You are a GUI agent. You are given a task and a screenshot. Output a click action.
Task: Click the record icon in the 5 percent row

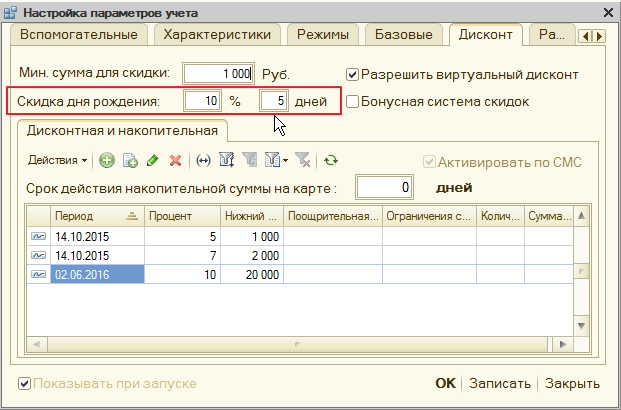coord(38,236)
